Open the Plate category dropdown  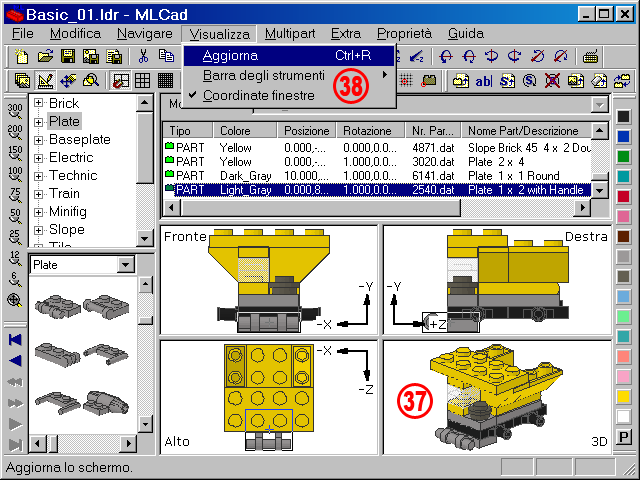coord(126,264)
